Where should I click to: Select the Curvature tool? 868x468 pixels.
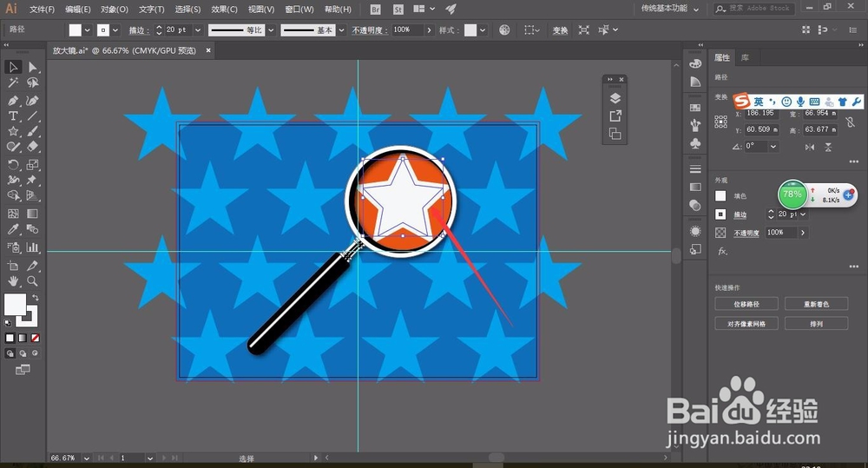pyautogui.click(x=33, y=101)
